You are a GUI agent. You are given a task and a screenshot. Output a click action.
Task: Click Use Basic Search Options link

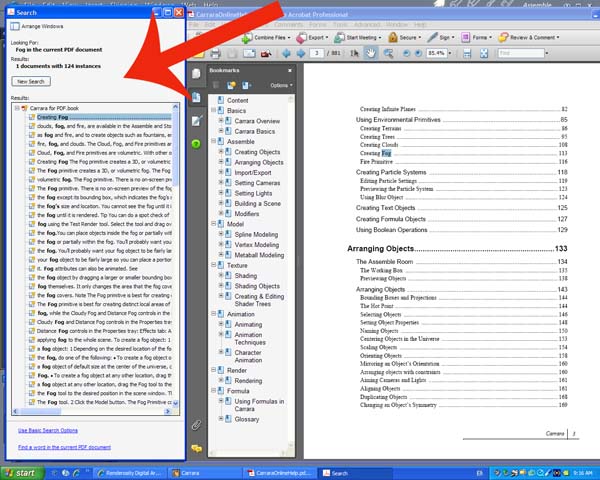pos(48,431)
